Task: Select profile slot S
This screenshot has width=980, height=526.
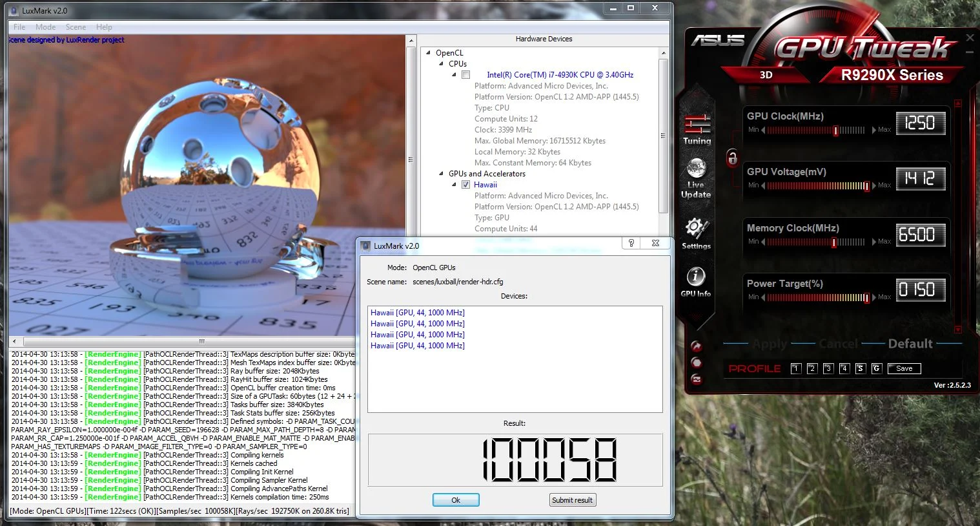Action: pyautogui.click(x=860, y=368)
